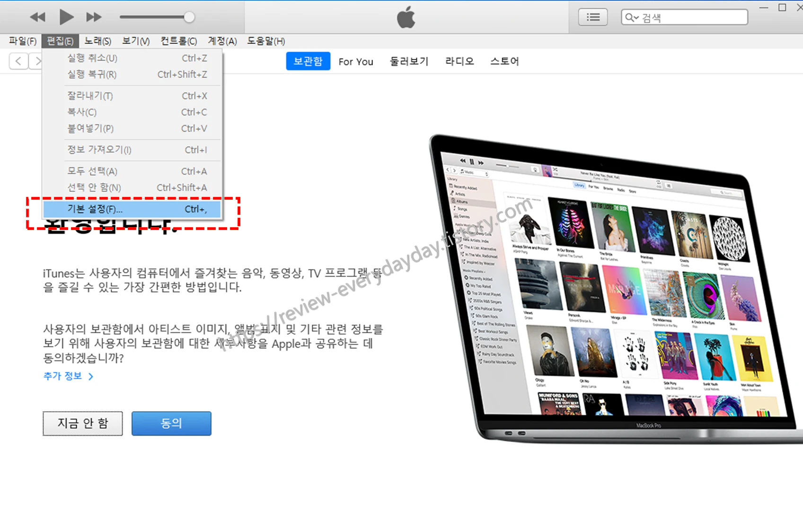
Task: Minimize the iTunes window
Action: [x=763, y=8]
